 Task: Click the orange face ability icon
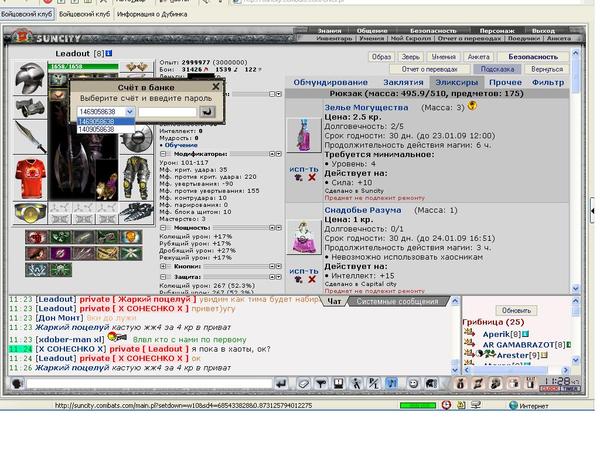pyautogui.click(x=131, y=237)
